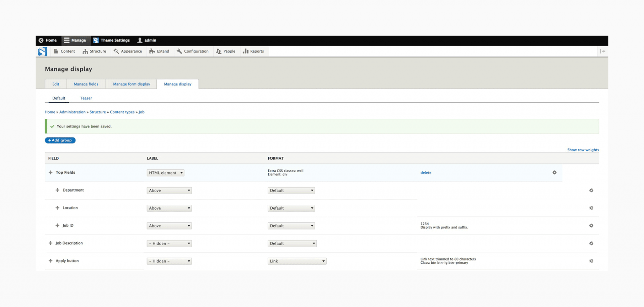Switch to the Teaser display tab
This screenshot has height=307, width=644.
[86, 98]
